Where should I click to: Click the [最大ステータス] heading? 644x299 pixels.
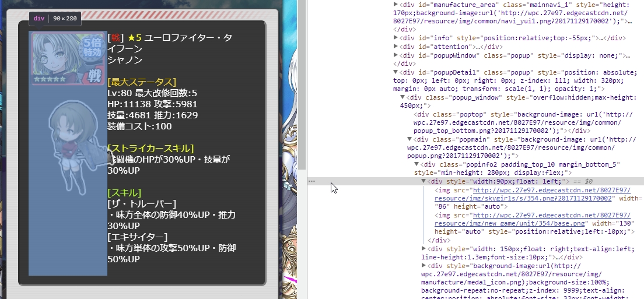point(142,82)
